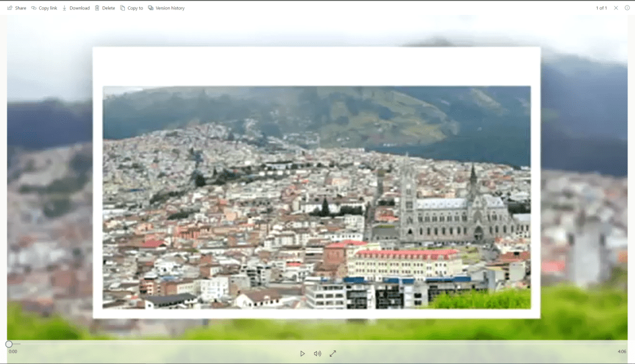Close the file preview with the X
This screenshot has height=364, width=635.
point(616,8)
